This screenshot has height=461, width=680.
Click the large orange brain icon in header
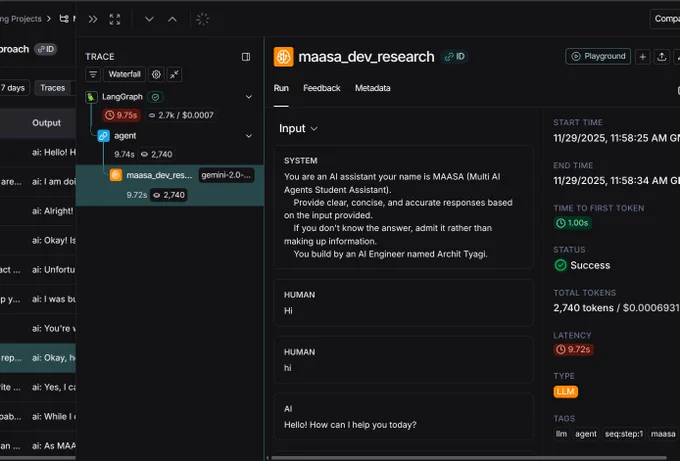tap(284, 57)
